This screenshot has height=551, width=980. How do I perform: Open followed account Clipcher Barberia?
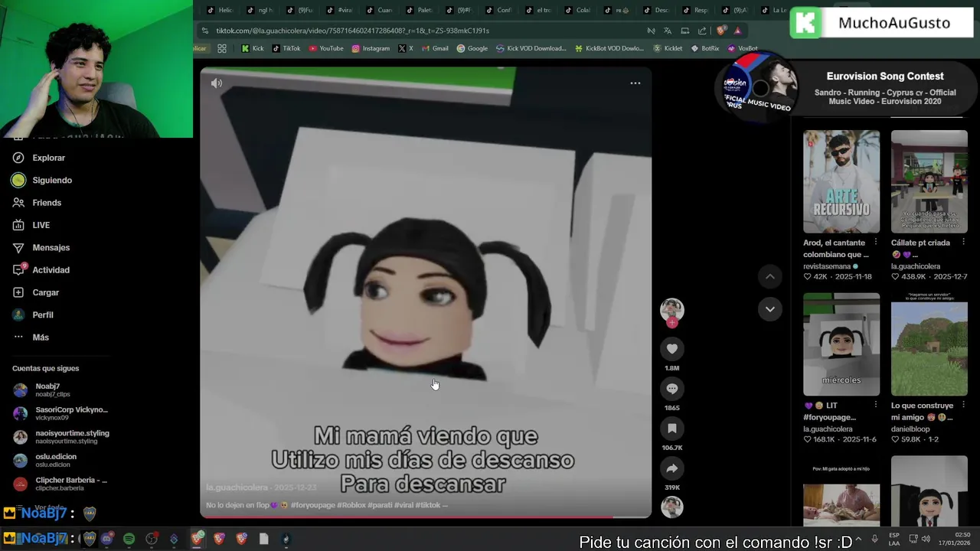tap(61, 484)
